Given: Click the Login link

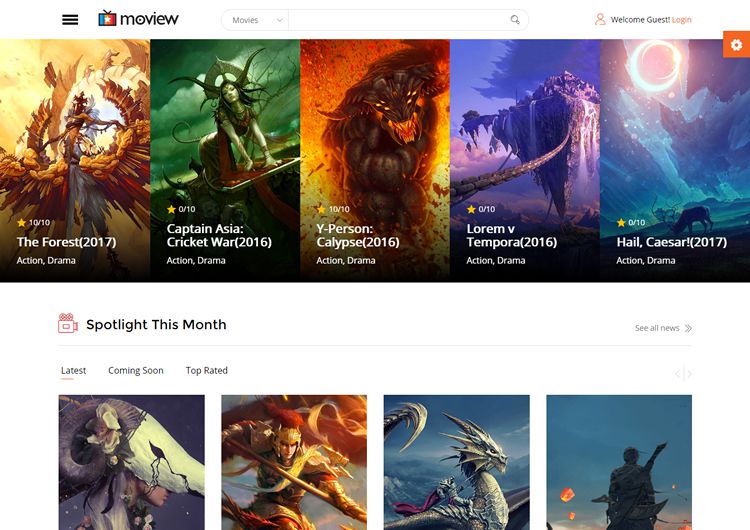Looking at the screenshot, I should [x=681, y=20].
